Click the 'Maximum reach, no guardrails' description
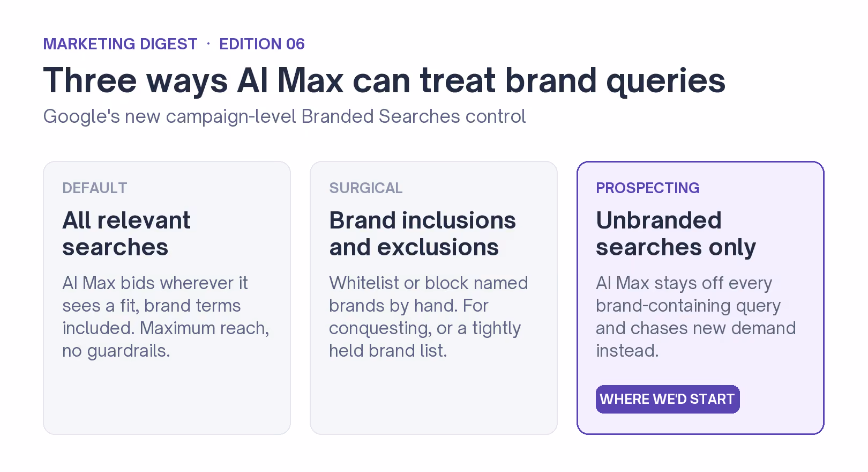868x472 pixels. coord(166,316)
